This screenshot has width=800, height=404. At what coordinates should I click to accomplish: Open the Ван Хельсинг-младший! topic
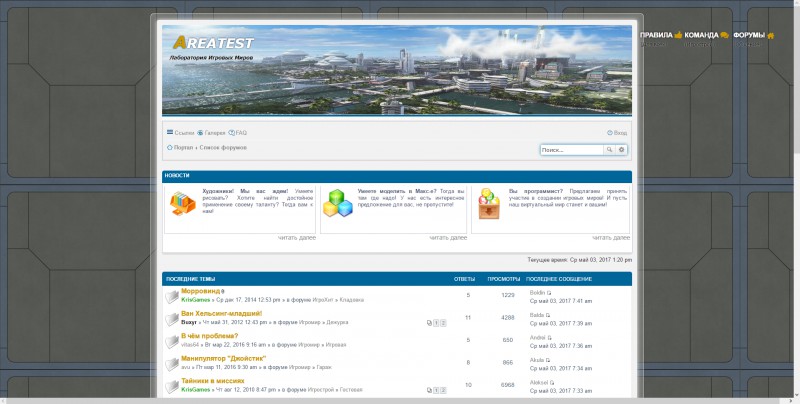(x=221, y=313)
